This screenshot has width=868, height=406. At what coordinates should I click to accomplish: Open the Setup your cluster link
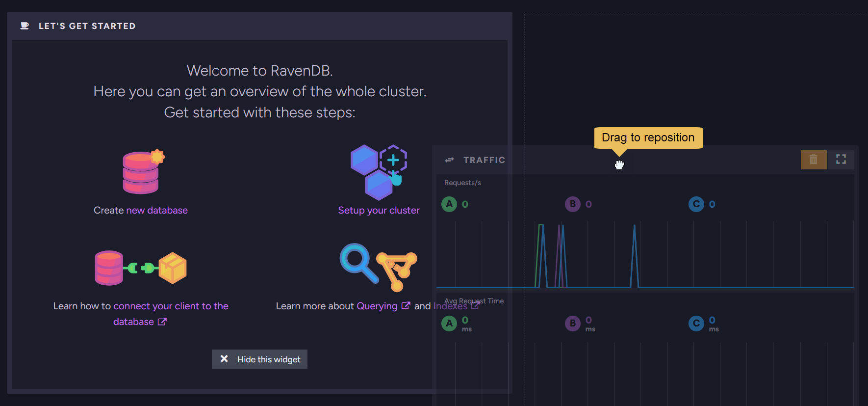[379, 210]
